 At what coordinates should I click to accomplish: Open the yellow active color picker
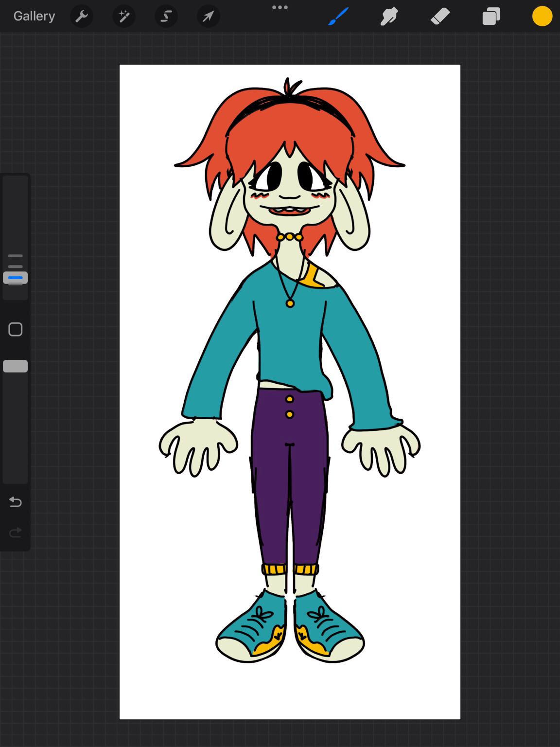point(542,16)
